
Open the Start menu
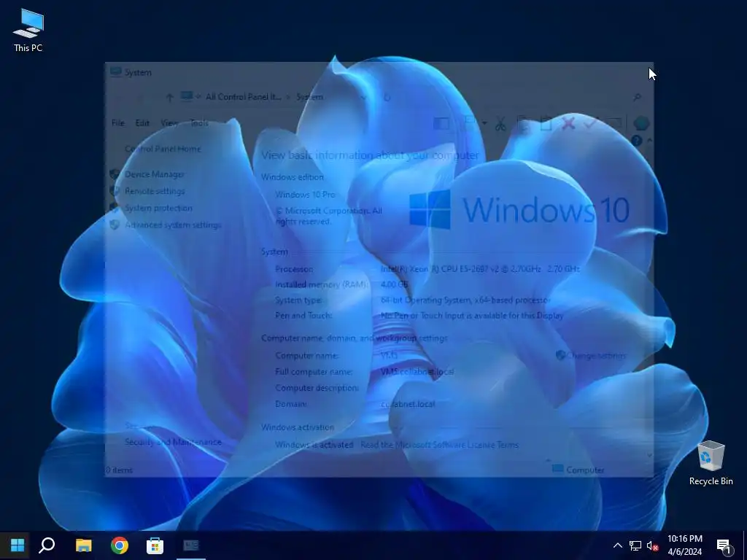coord(18,545)
